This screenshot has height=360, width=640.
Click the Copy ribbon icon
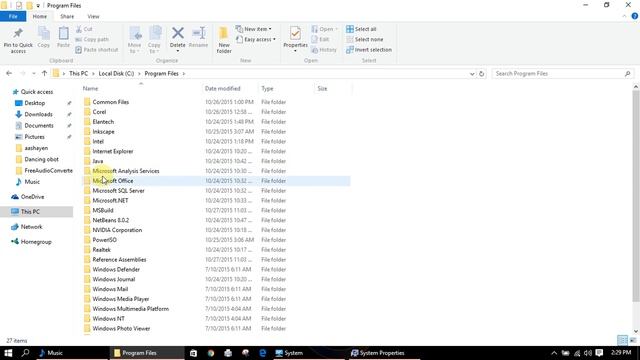pyautogui.click(x=44, y=34)
